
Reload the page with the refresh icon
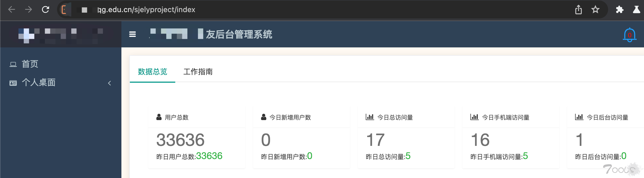click(46, 10)
